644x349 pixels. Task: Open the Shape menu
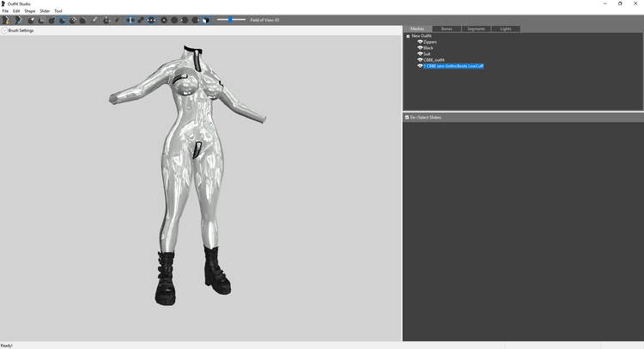click(29, 11)
